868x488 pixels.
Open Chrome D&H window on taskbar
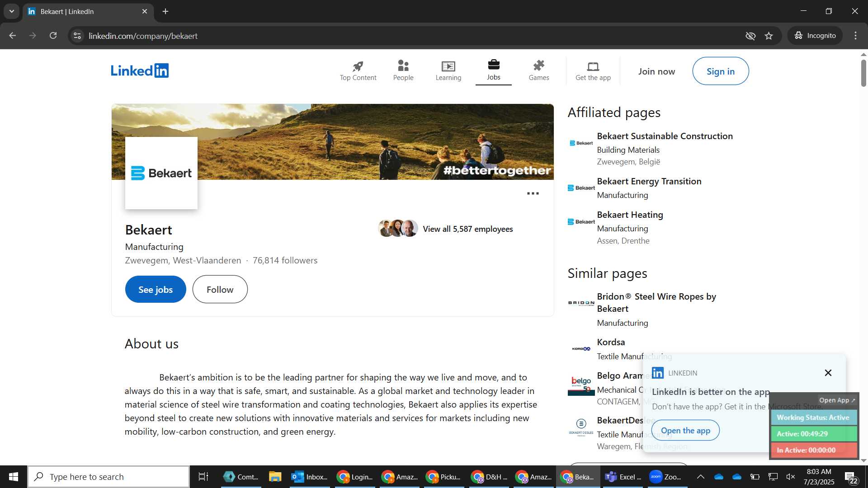point(489,477)
